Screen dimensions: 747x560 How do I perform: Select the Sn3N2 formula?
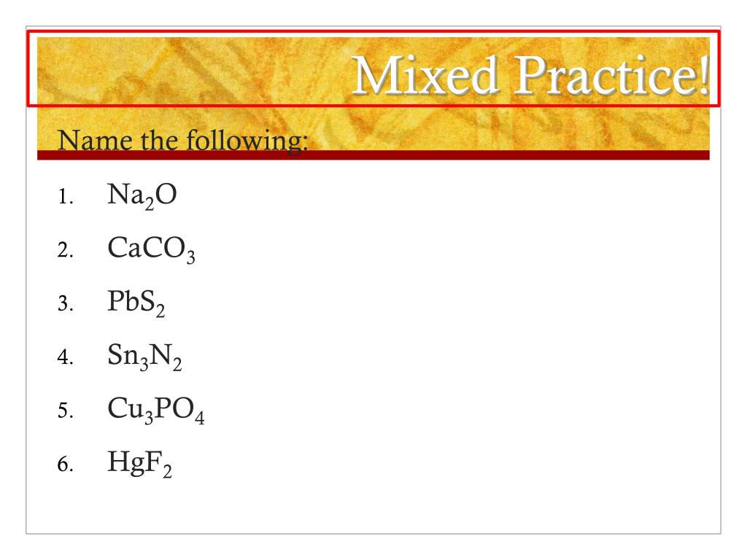(144, 357)
